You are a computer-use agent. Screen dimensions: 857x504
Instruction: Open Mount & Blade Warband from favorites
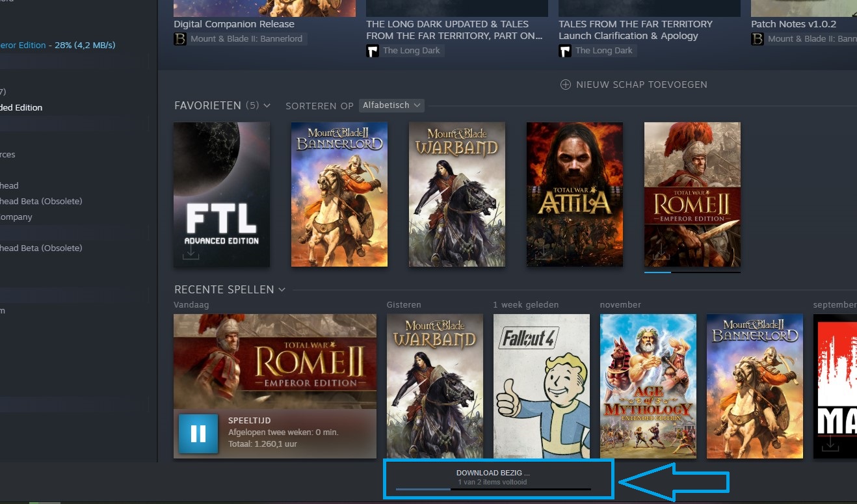(456, 194)
